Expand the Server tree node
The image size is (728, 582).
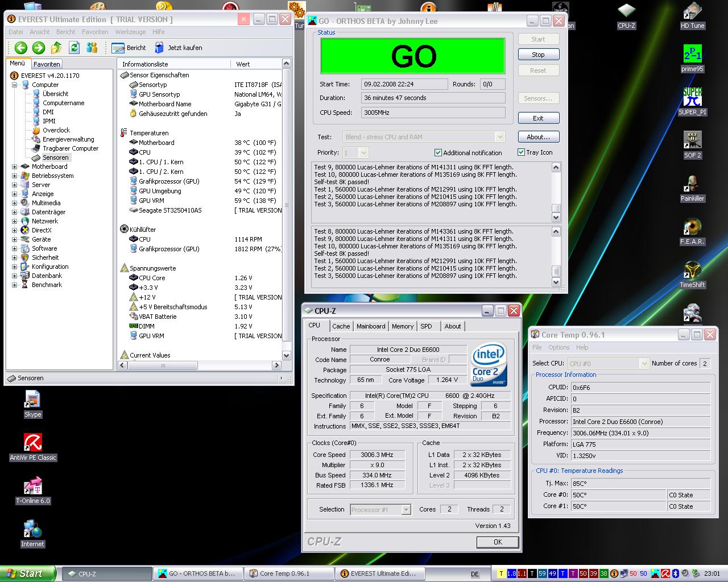click(x=15, y=185)
